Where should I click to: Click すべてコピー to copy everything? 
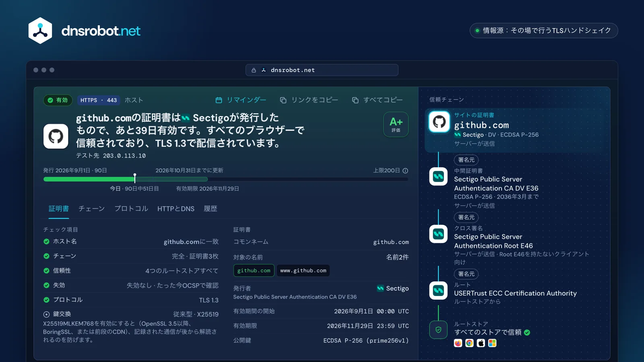point(378,100)
